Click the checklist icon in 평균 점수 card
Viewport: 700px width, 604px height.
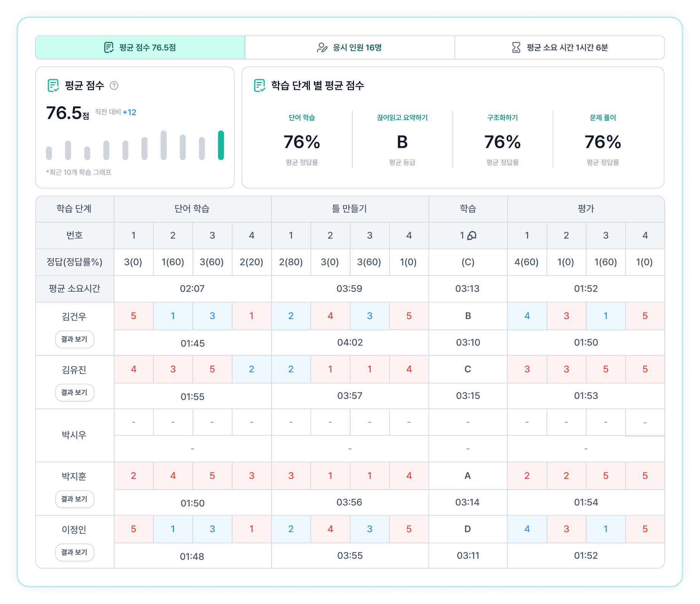pyautogui.click(x=53, y=86)
